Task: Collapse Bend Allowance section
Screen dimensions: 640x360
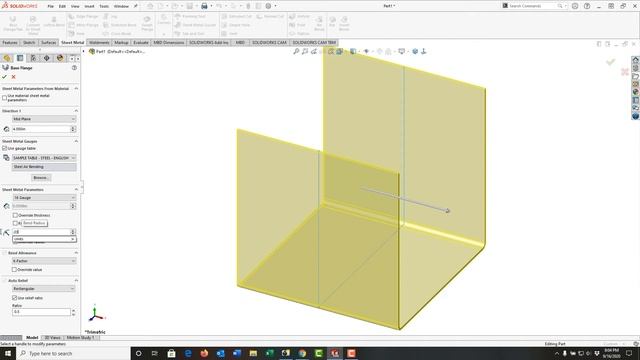Action: click(76, 253)
